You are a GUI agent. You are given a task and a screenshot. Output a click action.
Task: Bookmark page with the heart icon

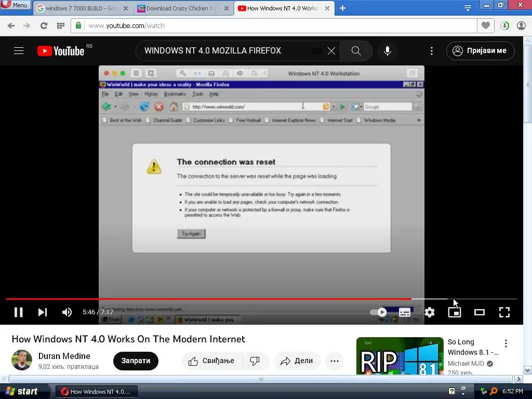coord(486,25)
